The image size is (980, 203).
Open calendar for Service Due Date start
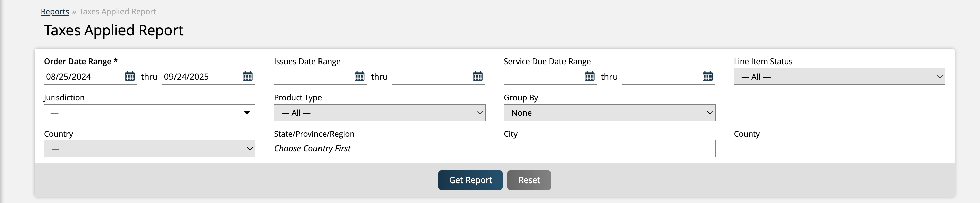point(589,76)
